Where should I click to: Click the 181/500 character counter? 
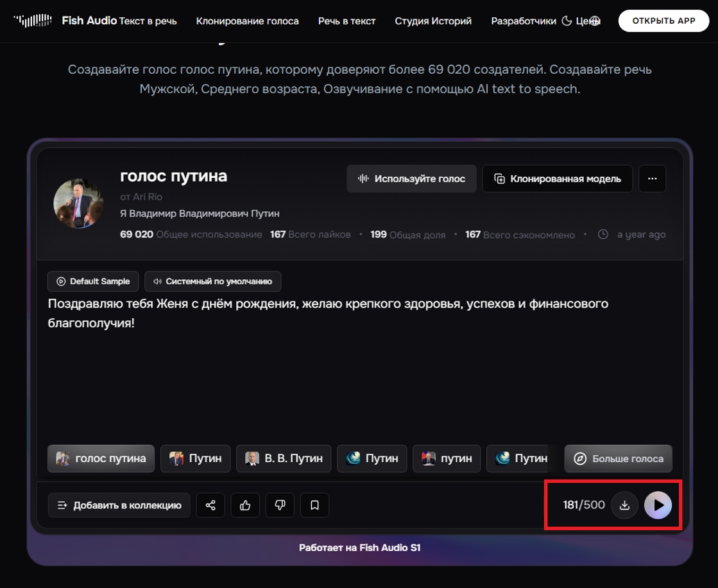pyautogui.click(x=584, y=505)
